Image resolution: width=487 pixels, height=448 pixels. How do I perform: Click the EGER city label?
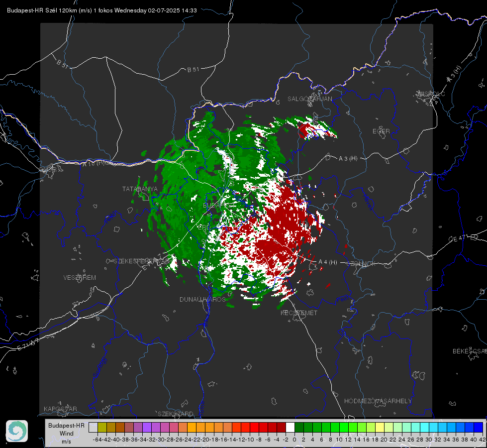381,131
